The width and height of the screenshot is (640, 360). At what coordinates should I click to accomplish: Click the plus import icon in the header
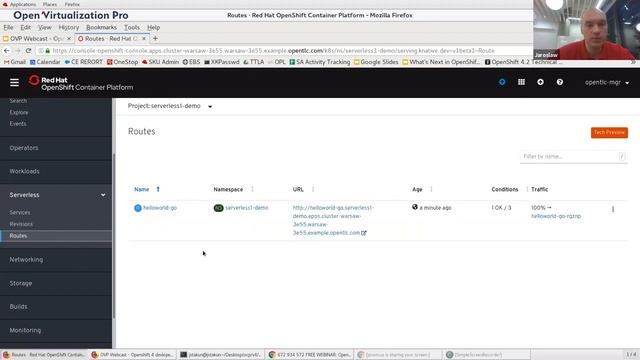click(x=540, y=82)
